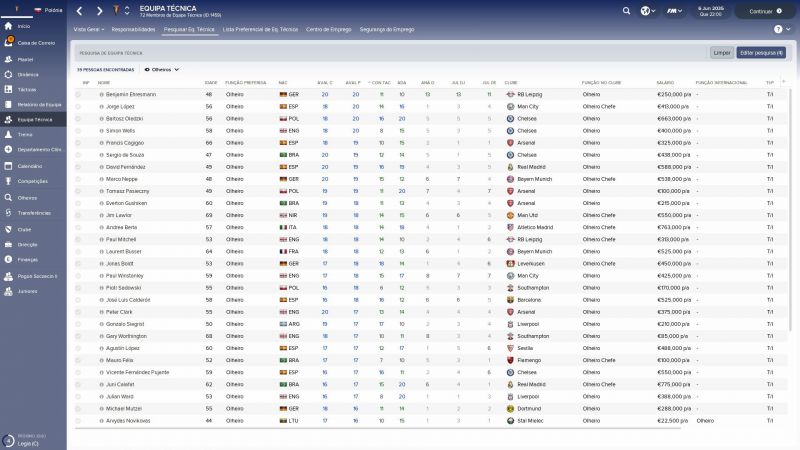Go to Tácticas in sidebar
800x450 pixels.
tap(27, 89)
